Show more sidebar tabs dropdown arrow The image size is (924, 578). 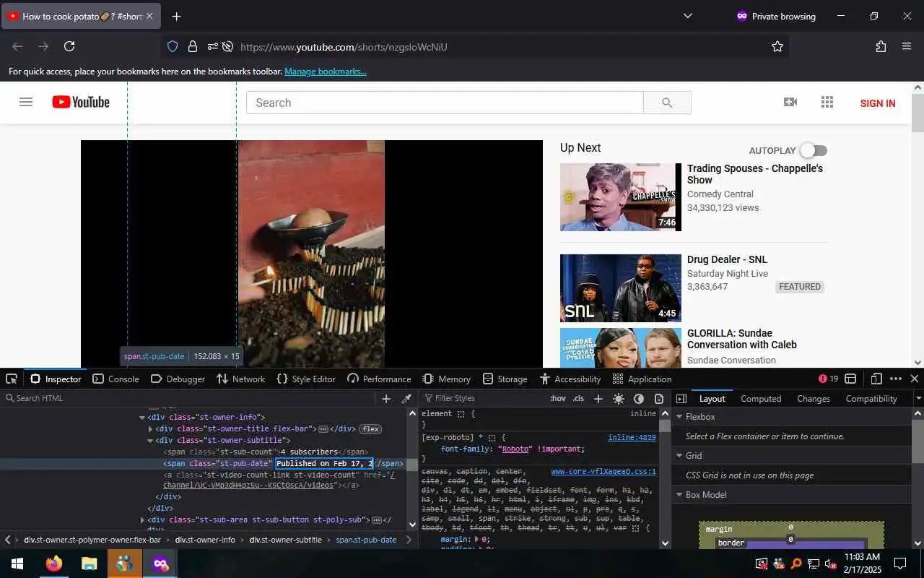click(x=918, y=398)
